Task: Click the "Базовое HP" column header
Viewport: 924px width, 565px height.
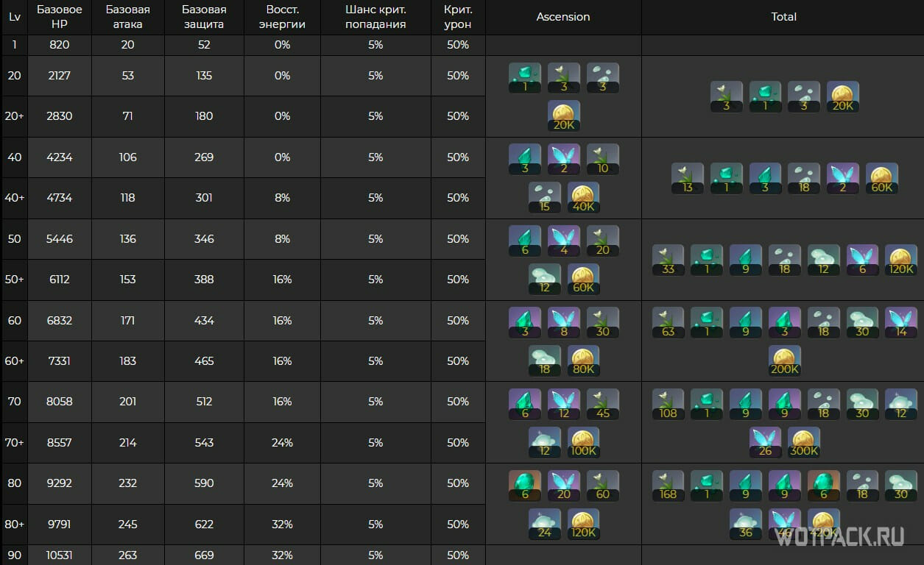Action: pos(60,17)
